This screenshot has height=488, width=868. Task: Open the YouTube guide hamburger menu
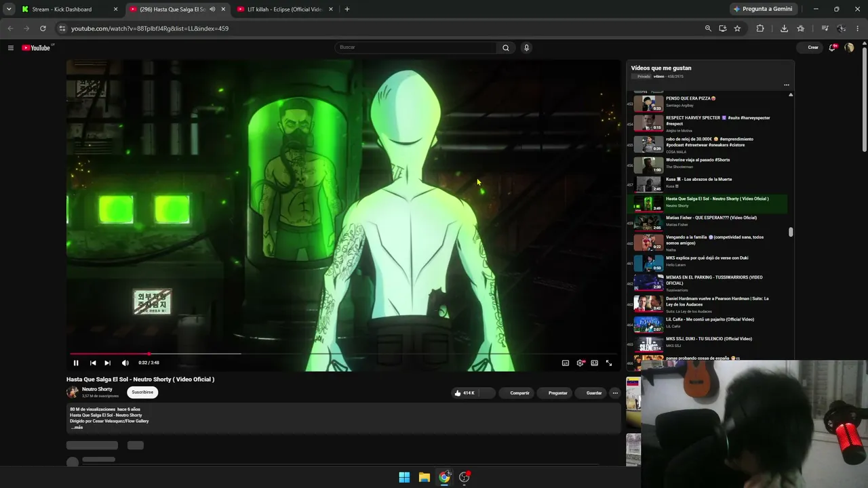(11, 47)
